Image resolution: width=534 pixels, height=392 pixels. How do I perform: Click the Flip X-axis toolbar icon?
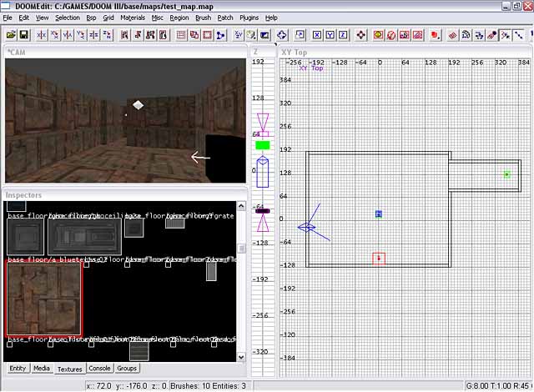pos(40,35)
